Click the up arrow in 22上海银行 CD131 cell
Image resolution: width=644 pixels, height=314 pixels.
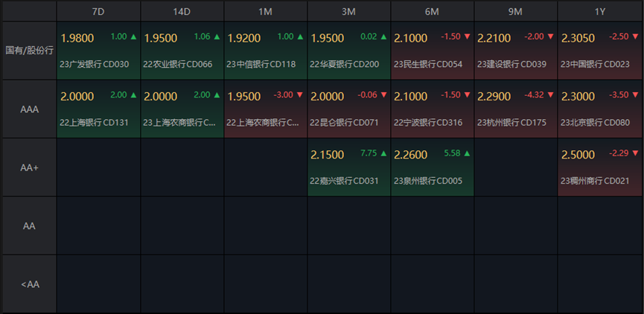(133, 95)
